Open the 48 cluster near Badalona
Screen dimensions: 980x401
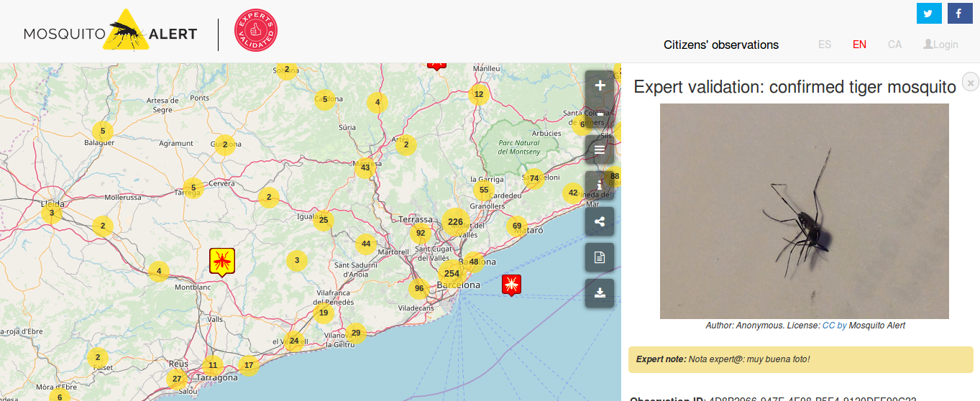coord(474,262)
